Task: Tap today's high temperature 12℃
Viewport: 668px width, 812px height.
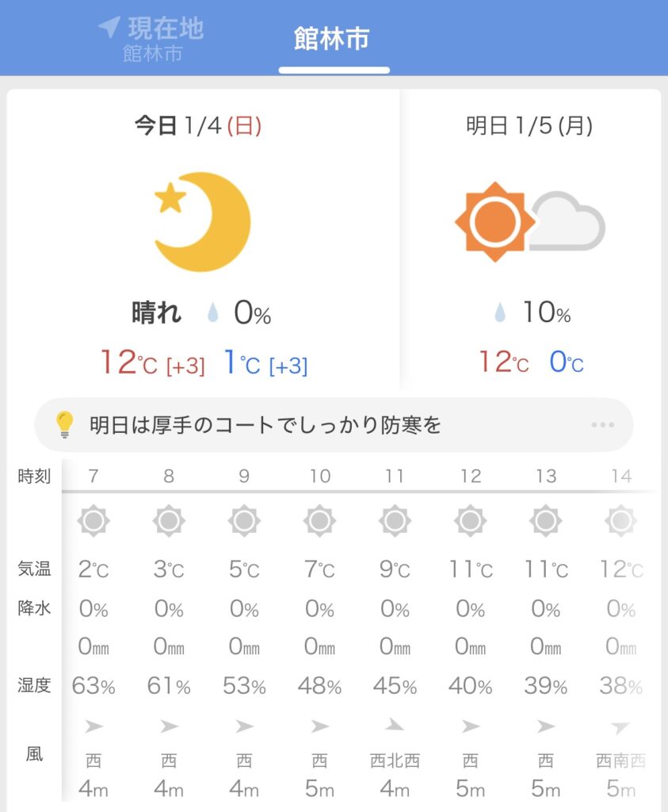Action: click(x=128, y=364)
